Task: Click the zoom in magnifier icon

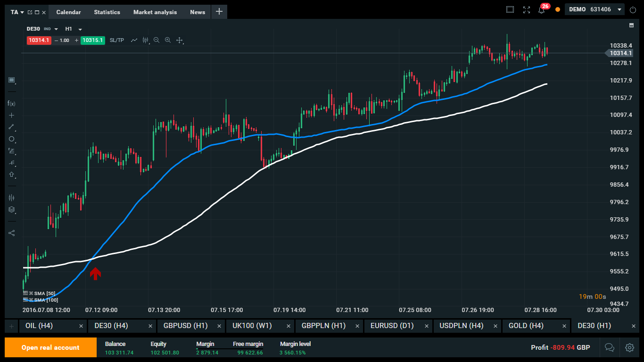Action: [168, 41]
